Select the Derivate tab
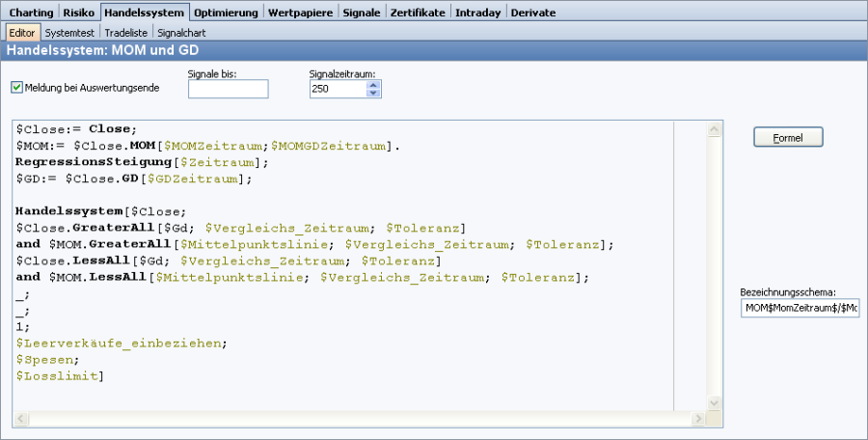The height and width of the screenshot is (440, 868). (x=534, y=13)
